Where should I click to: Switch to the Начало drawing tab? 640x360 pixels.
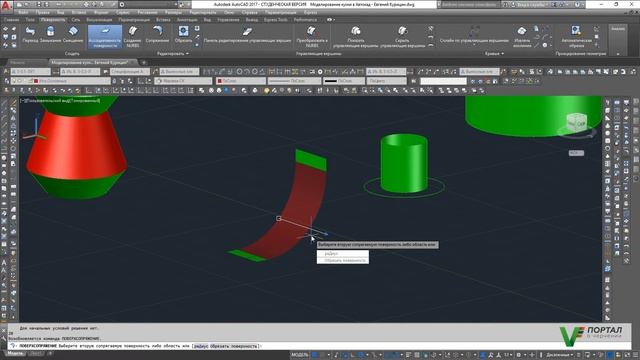click(18, 62)
